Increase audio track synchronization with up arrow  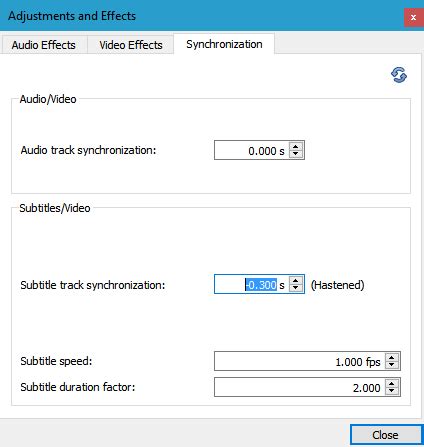tap(295, 146)
